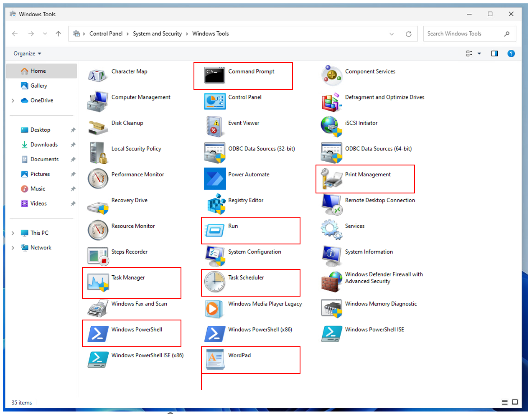Switch to details view in status bar
The width and height of the screenshot is (532, 414).
pyautogui.click(x=505, y=402)
